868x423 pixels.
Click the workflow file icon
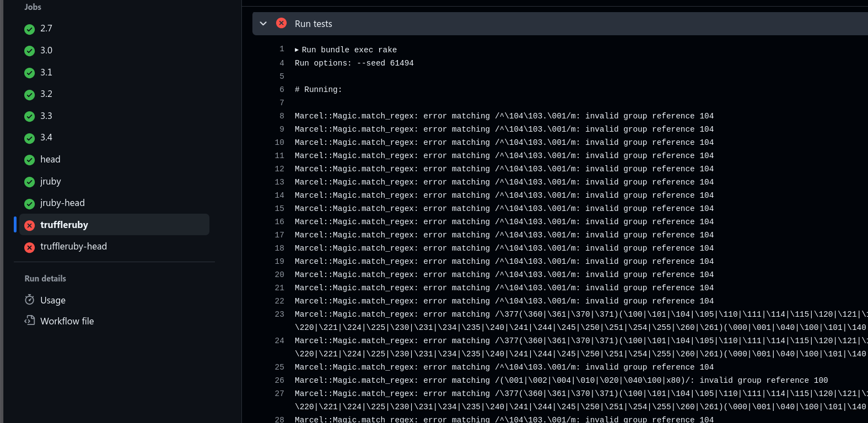coord(30,321)
